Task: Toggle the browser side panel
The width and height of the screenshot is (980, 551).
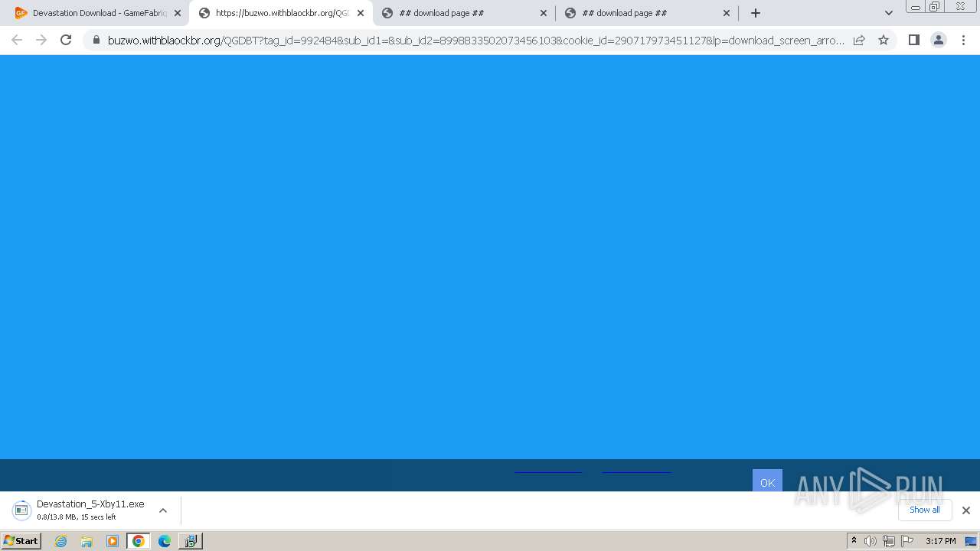Action: click(913, 41)
